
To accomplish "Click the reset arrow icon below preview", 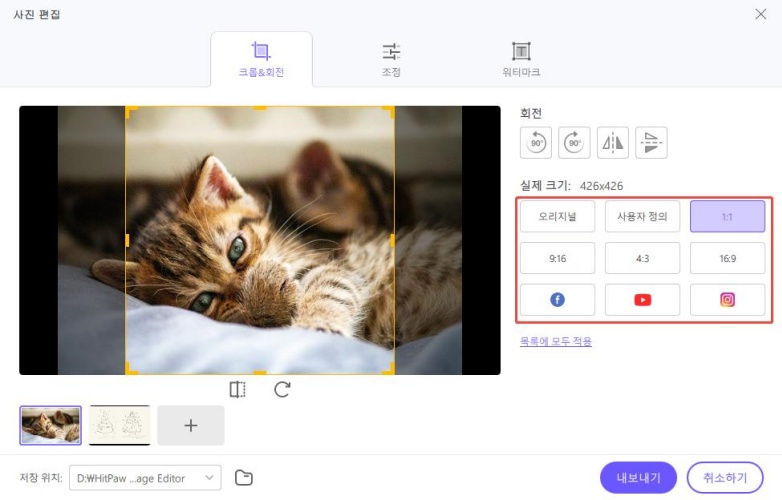I will (x=282, y=389).
